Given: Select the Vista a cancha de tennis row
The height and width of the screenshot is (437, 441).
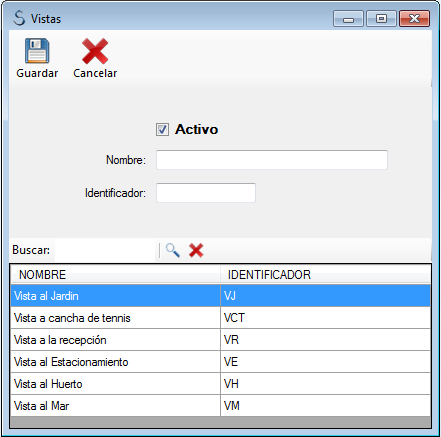Looking at the screenshot, I should tap(220, 318).
